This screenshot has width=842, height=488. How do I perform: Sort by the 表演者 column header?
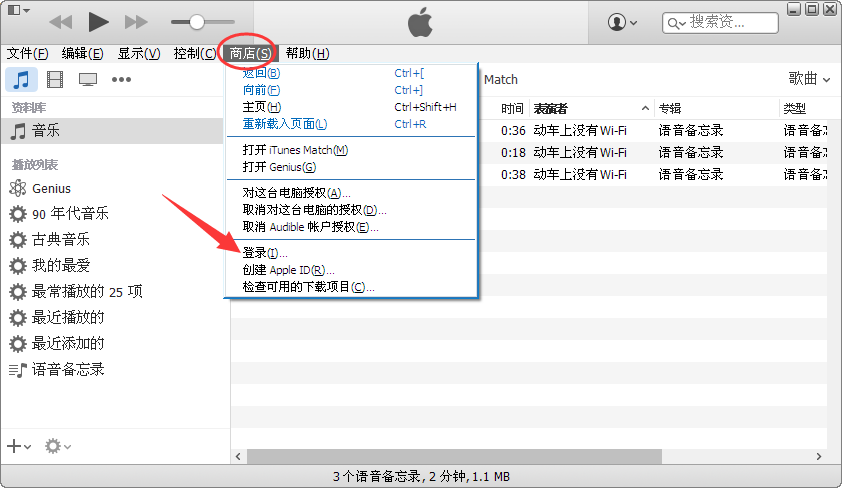pos(592,108)
